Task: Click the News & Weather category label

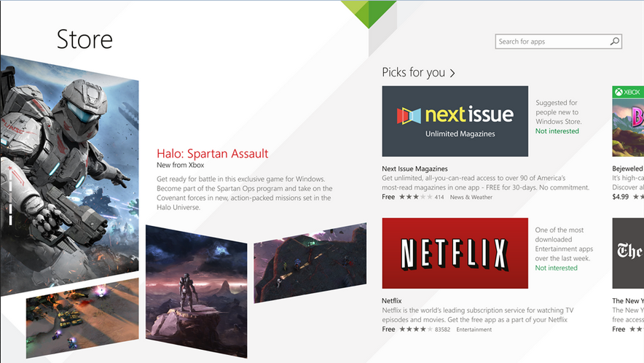Action: pyautogui.click(x=471, y=198)
